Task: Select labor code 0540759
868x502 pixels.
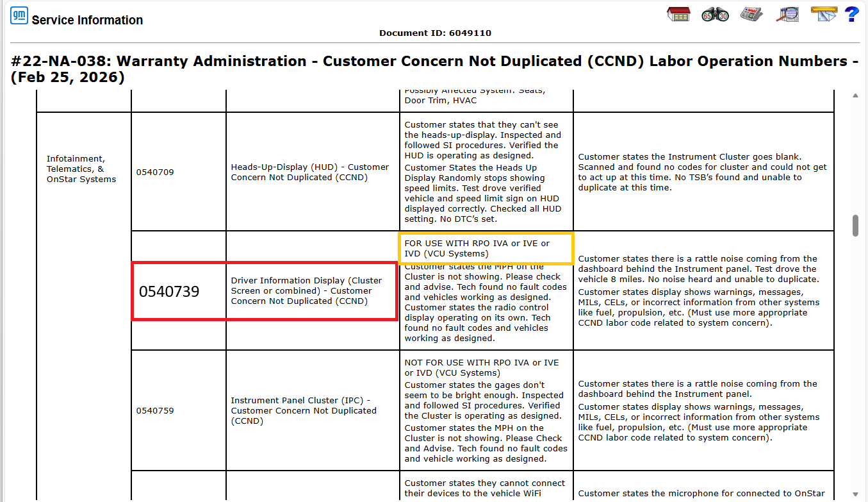Action: click(x=155, y=410)
